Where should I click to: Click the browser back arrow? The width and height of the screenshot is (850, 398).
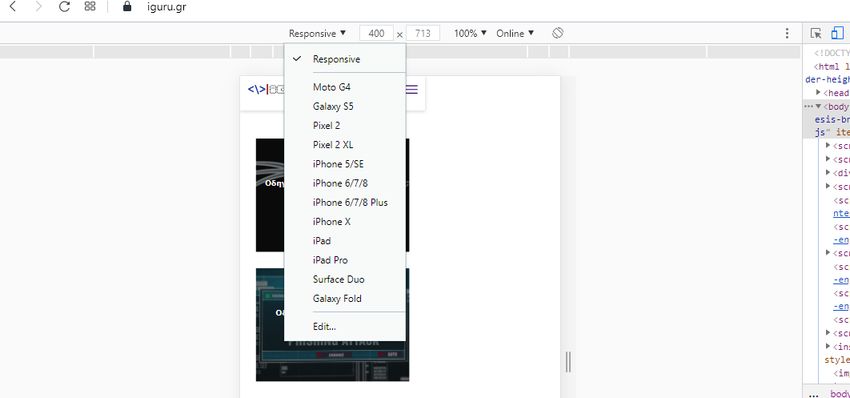point(12,7)
